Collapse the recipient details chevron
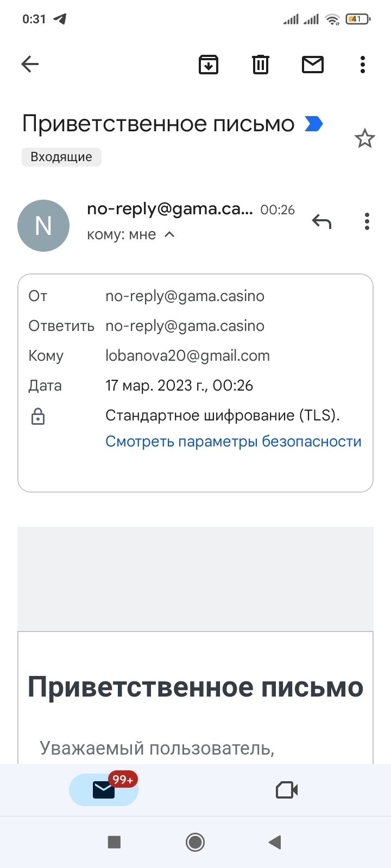 pyautogui.click(x=169, y=234)
